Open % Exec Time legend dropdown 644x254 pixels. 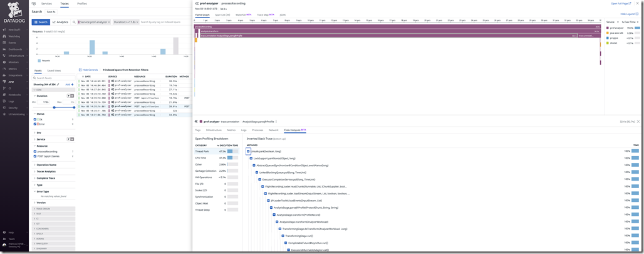point(631,21)
